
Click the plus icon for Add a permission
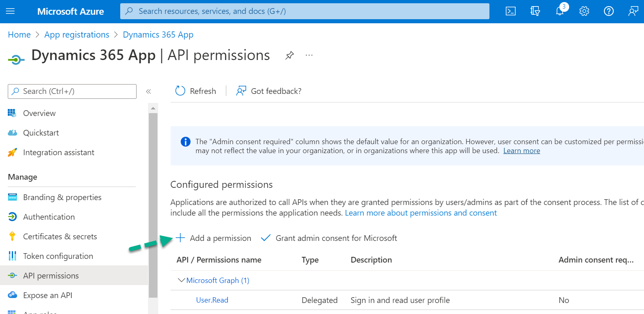tap(180, 238)
